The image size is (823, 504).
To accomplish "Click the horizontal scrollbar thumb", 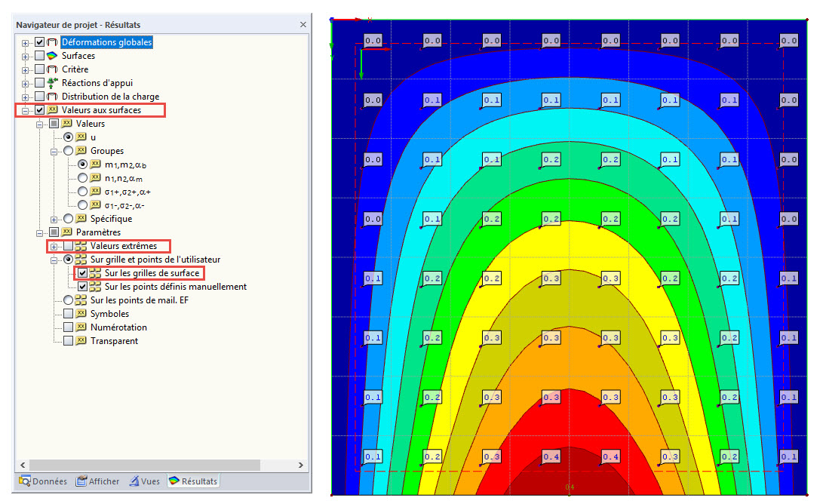I will point(144,465).
